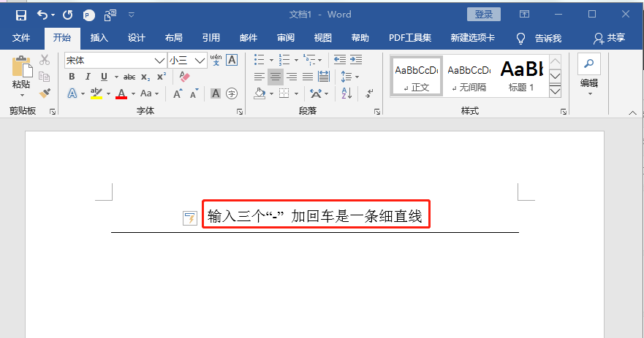Insert enclosed character (字 in circle)
This screenshot has width=644, height=338.
[232, 93]
